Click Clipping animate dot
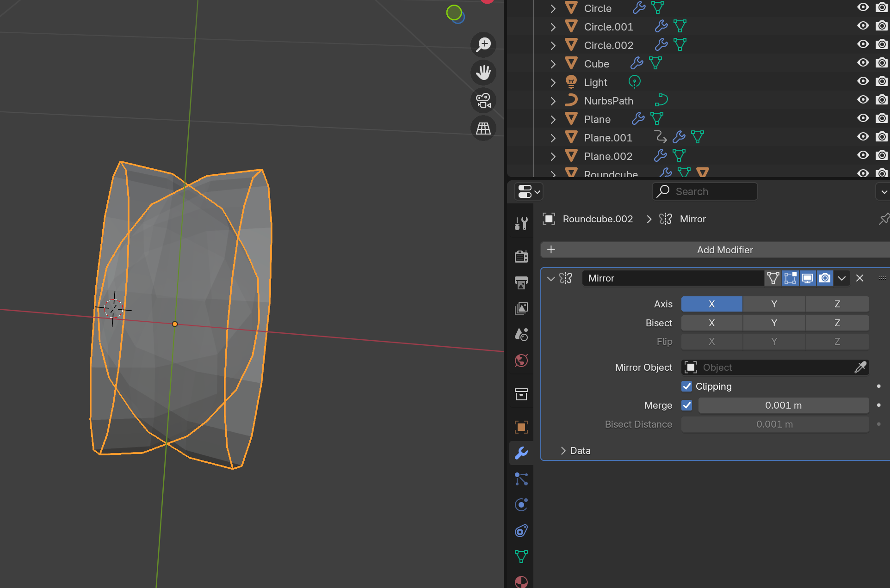This screenshot has height=588, width=890. [878, 386]
